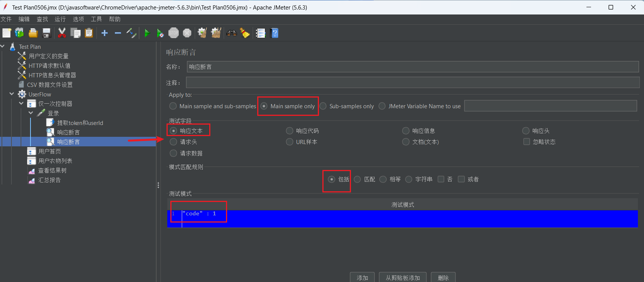Open the Function Helper list icon
This screenshot has width=644, height=282.
pyautogui.click(x=261, y=33)
